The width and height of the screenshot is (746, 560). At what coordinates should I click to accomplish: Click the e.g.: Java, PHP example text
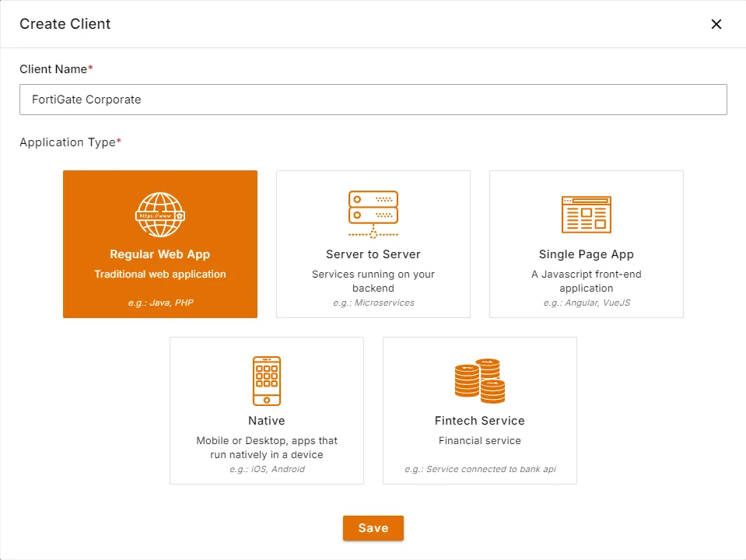(x=159, y=303)
